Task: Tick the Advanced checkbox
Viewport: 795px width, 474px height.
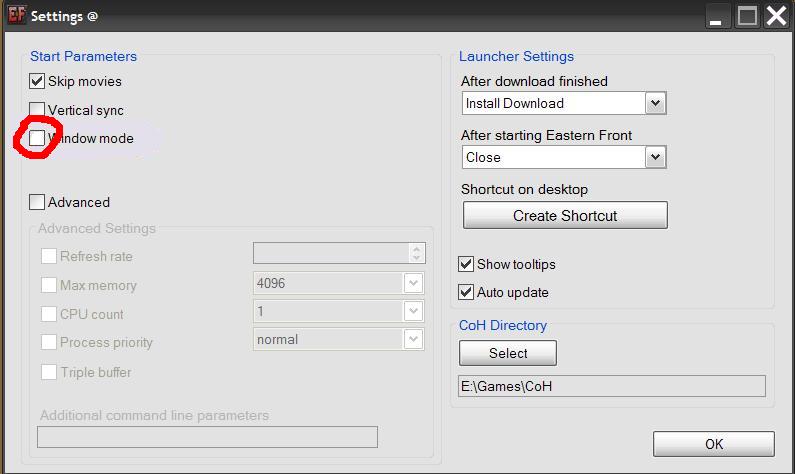Action: click(x=37, y=202)
